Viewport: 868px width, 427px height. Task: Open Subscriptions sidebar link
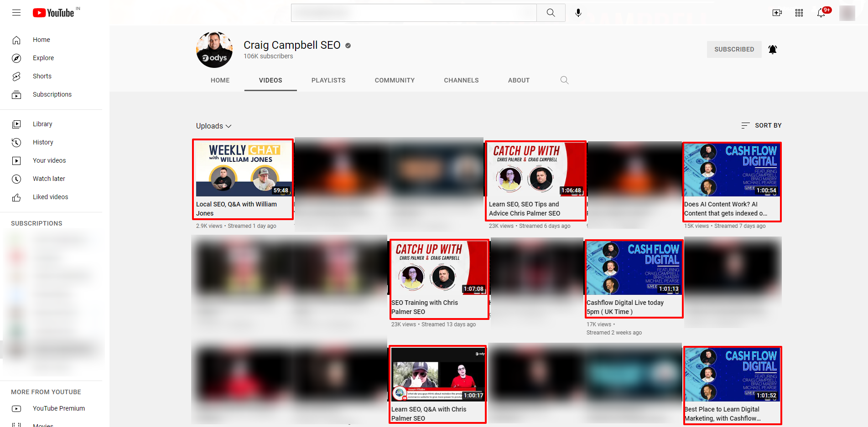[51, 94]
